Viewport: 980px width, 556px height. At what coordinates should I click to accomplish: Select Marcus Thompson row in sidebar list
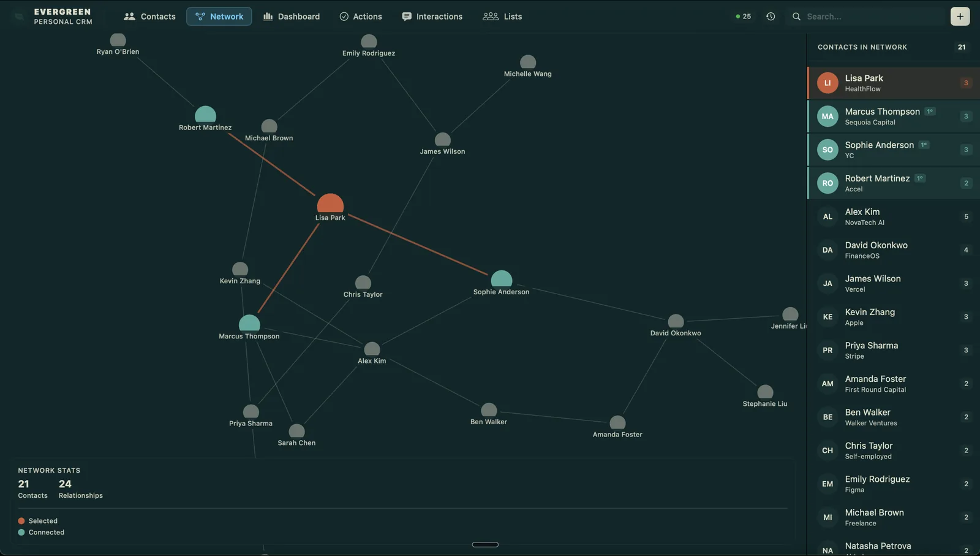point(894,116)
